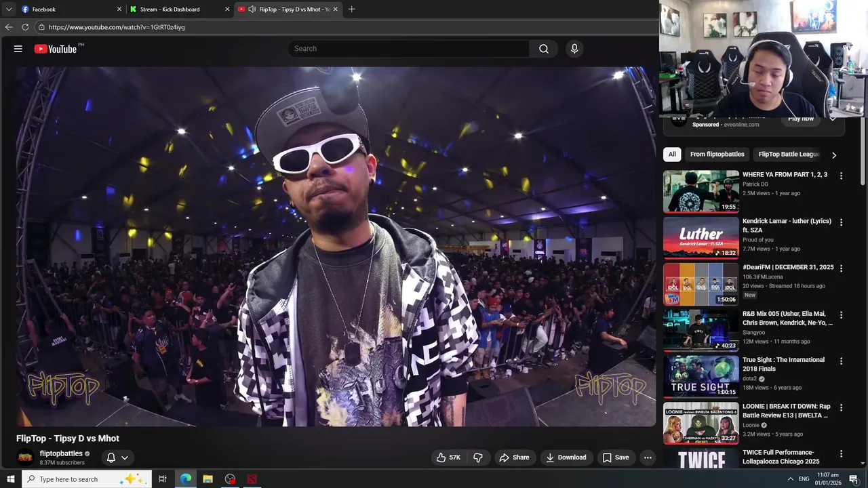Screen dimensions: 868x488
Task: Save the video to a playlist
Action: (616, 457)
